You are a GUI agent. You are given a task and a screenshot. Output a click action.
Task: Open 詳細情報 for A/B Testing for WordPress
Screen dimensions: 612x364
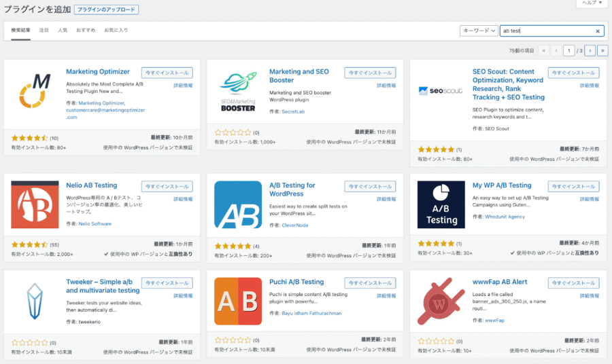(386, 200)
